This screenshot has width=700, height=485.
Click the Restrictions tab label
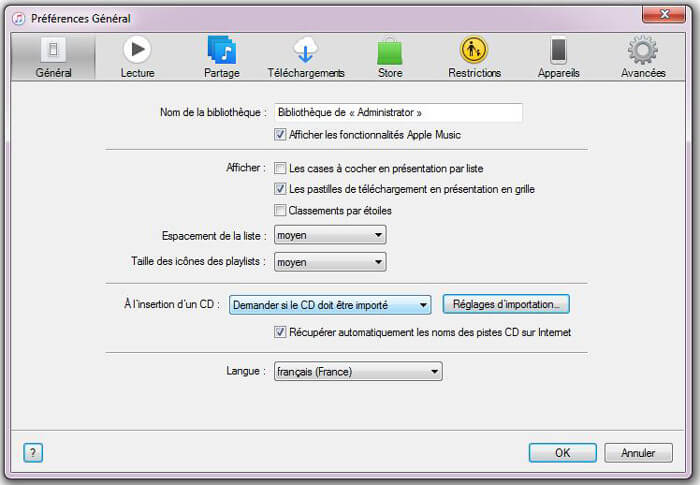point(475,73)
